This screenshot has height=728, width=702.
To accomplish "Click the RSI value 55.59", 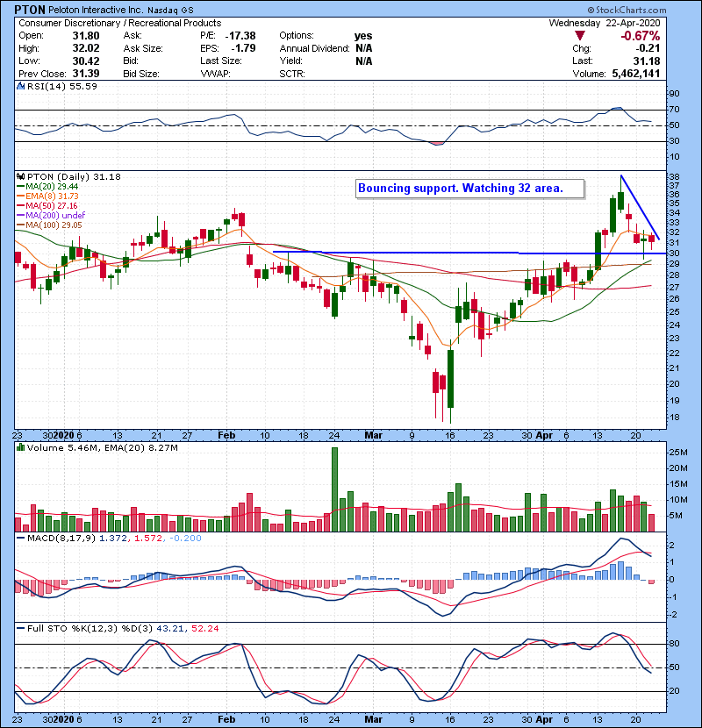I will [82, 86].
